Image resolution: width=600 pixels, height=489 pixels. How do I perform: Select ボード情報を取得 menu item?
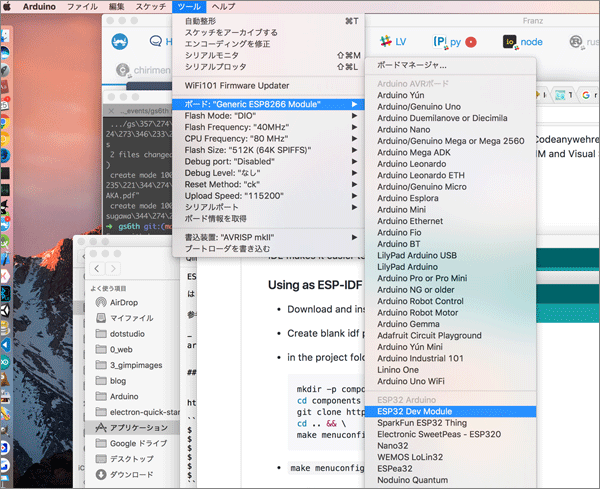tap(268, 219)
